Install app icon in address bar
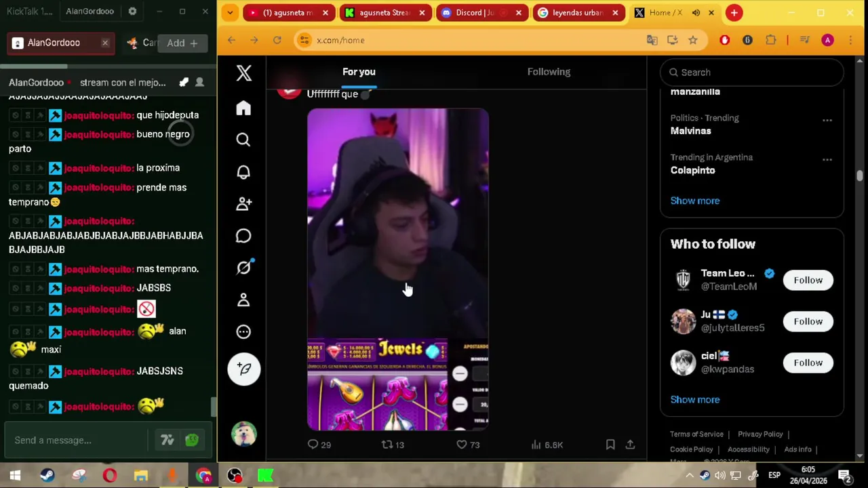Screen dimensions: 868x488 click(672, 41)
